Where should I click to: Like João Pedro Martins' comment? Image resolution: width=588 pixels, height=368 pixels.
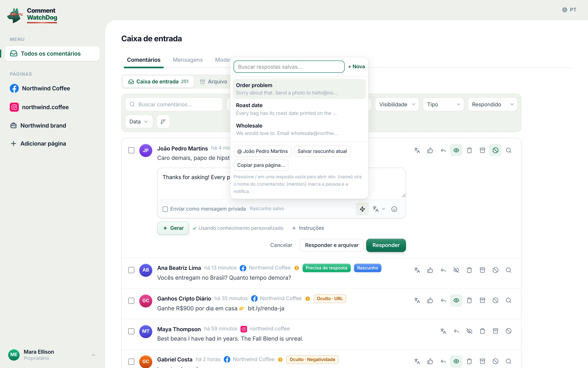pyautogui.click(x=430, y=150)
